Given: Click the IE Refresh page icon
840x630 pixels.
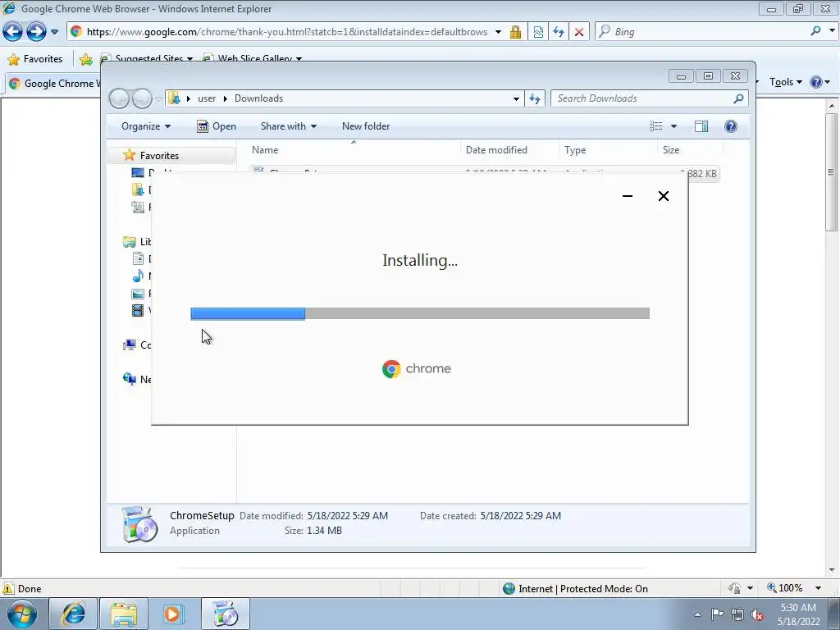Looking at the screenshot, I should [559, 32].
